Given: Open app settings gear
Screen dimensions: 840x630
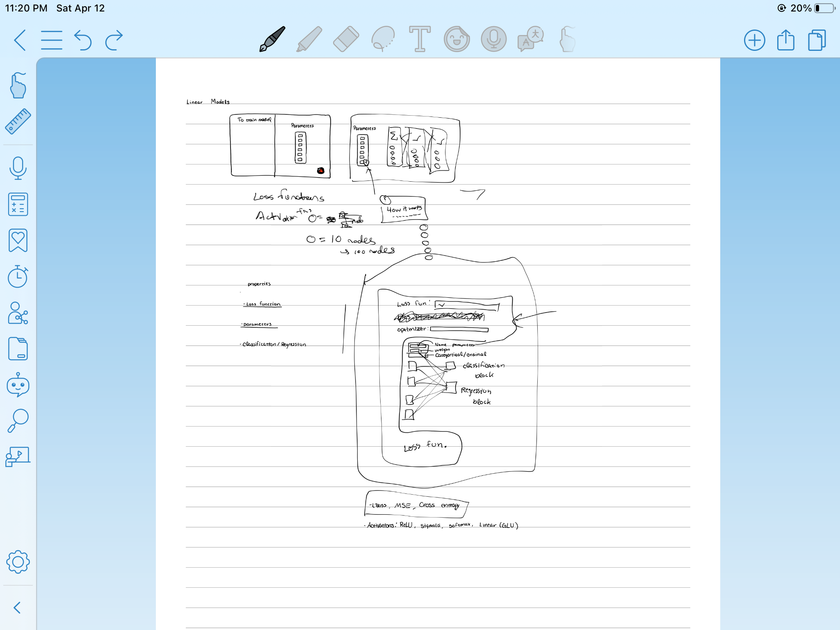Looking at the screenshot, I should coord(18,562).
